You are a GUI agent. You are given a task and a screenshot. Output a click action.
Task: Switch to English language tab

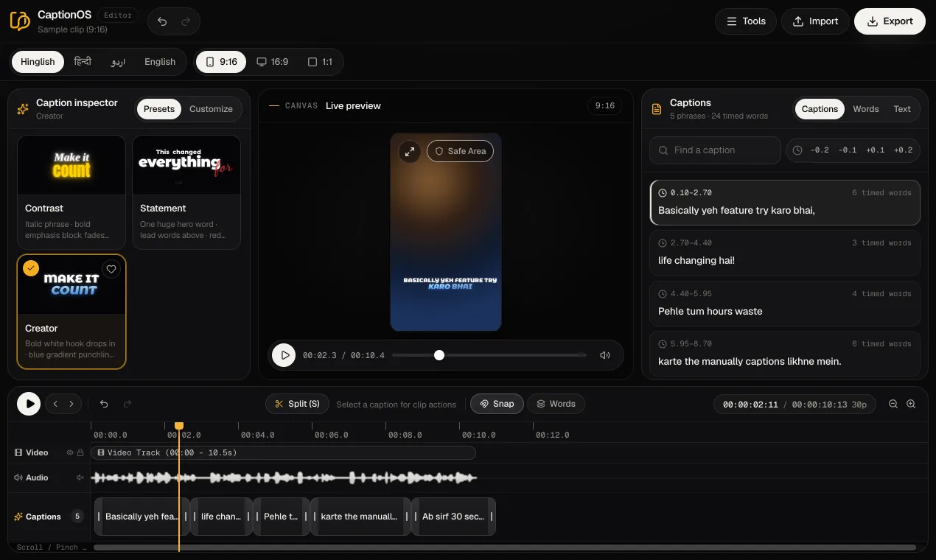point(160,62)
